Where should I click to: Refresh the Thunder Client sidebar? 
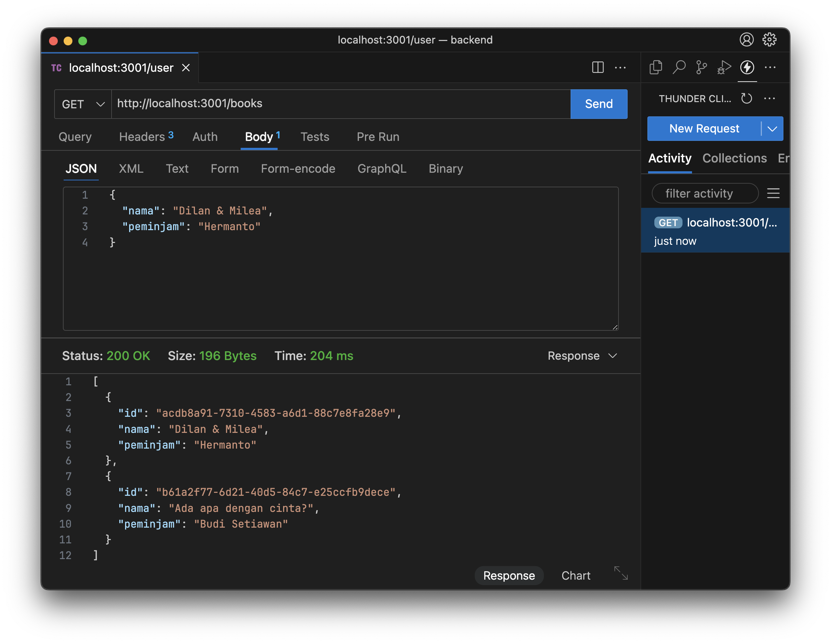(747, 98)
